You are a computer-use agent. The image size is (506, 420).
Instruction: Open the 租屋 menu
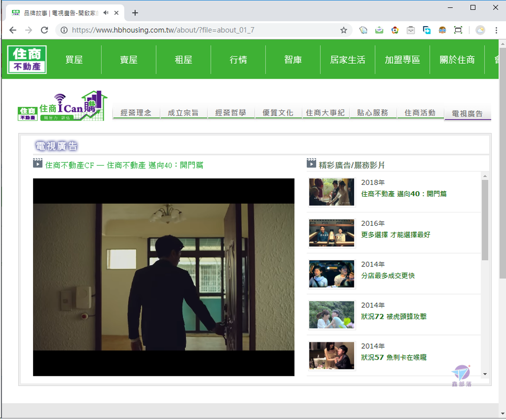point(183,60)
